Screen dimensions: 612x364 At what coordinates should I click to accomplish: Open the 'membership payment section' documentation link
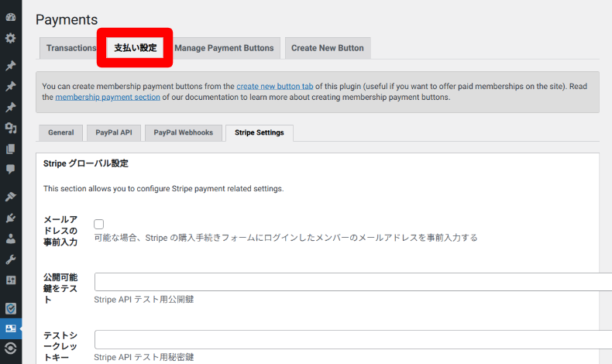click(108, 97)
